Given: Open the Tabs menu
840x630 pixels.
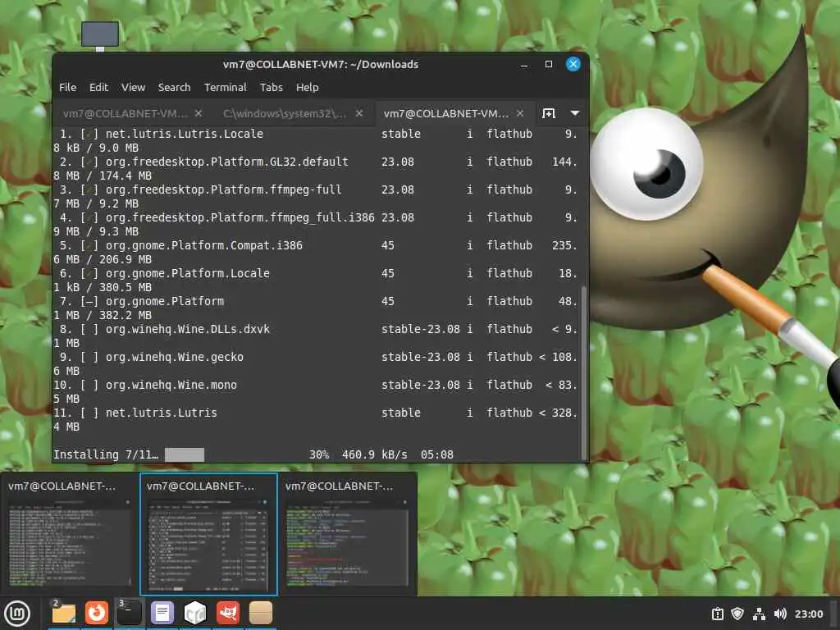Looking at the screenshot, I should click(x=271, y=87).
